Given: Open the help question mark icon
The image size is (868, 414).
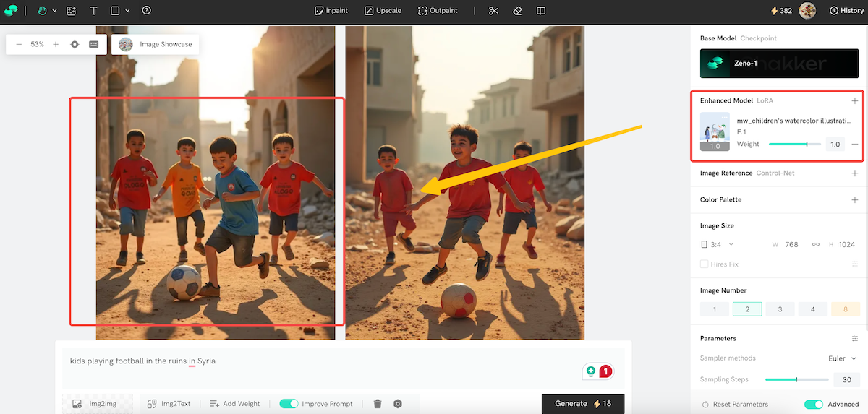Looking at the screenshot, I should 147,11.
